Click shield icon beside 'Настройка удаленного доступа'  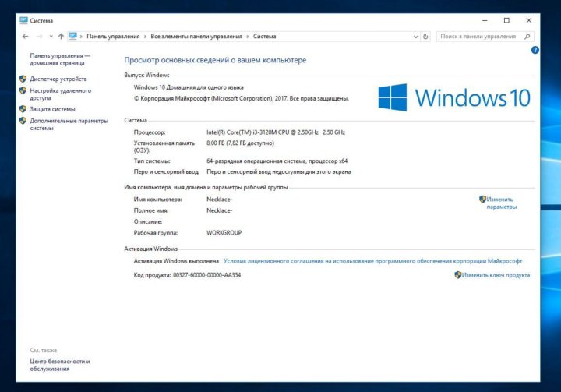(x=23, y=90)
